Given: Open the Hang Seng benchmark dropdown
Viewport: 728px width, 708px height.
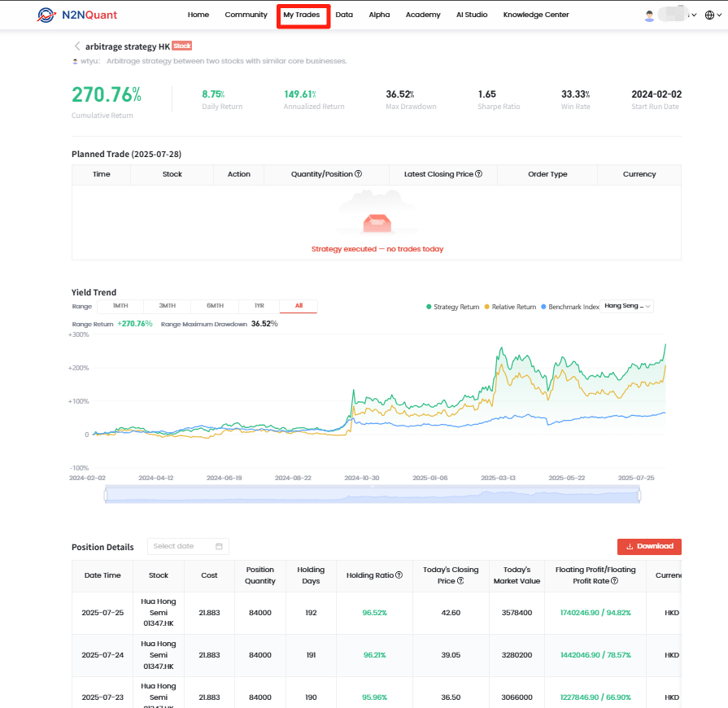Looking at the screenshot, I should tap(627, 306).
